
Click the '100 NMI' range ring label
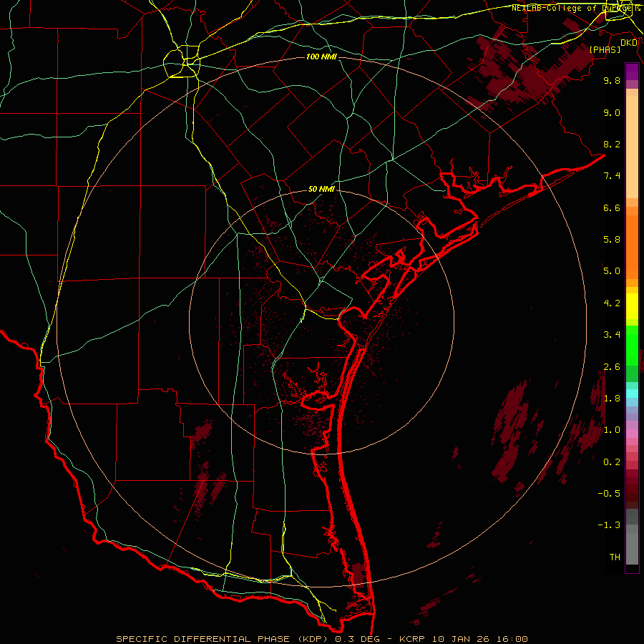(x=321, y=57)
